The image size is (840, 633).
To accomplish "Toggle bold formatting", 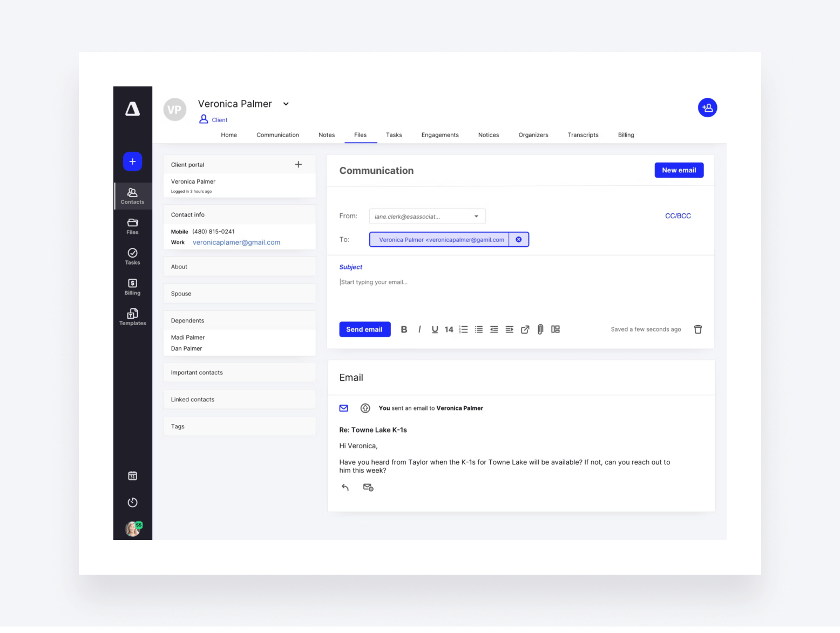I will 404,329.
